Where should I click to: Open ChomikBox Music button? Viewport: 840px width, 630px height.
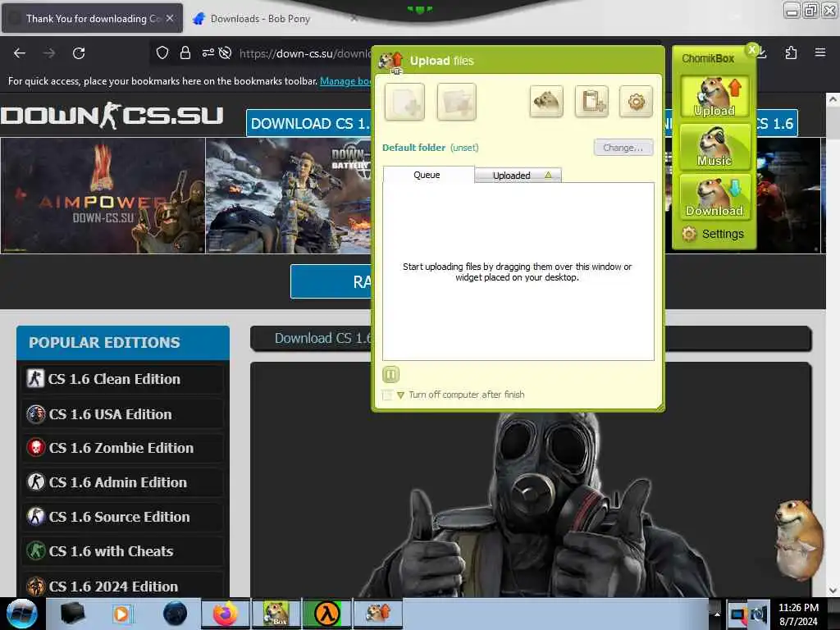click(x=714, y=146)
